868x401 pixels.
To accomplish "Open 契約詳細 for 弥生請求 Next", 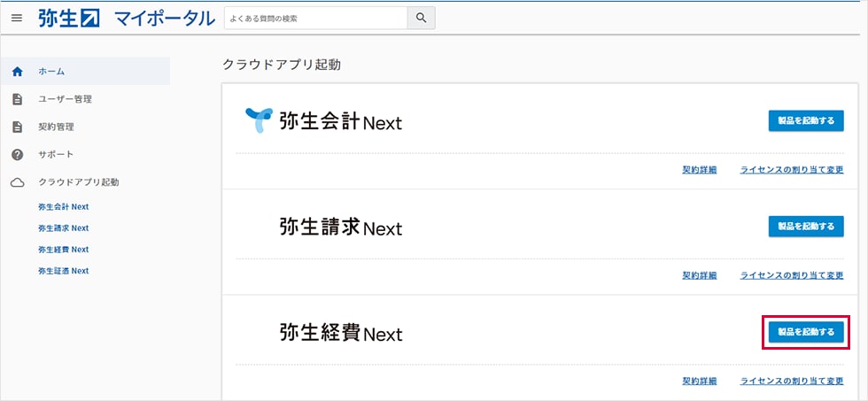I will click(699, 275).
